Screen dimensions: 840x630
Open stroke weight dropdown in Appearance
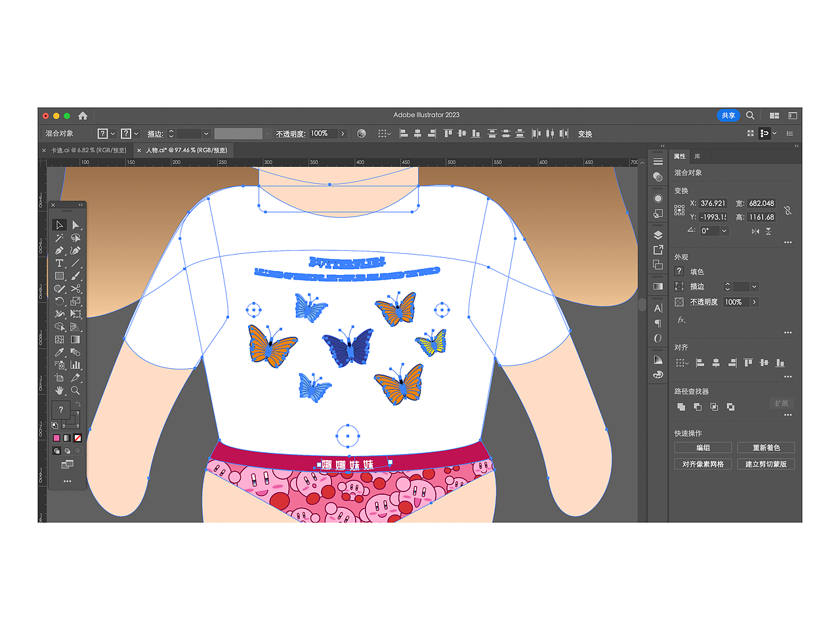[x=755, y=287]
